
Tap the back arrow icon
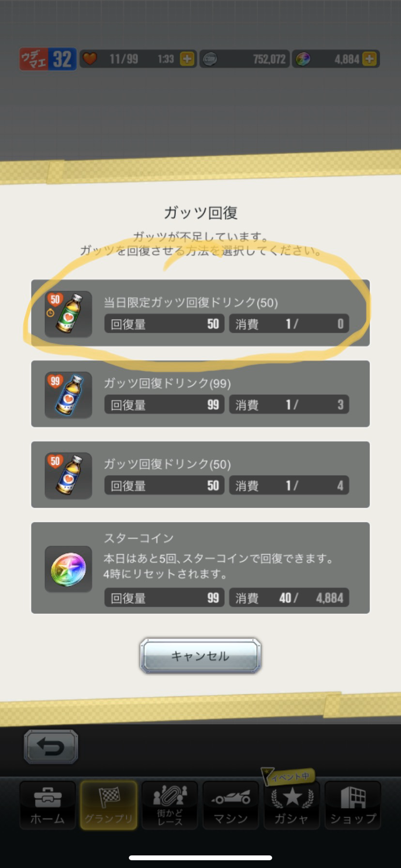(x=51, y=746)
